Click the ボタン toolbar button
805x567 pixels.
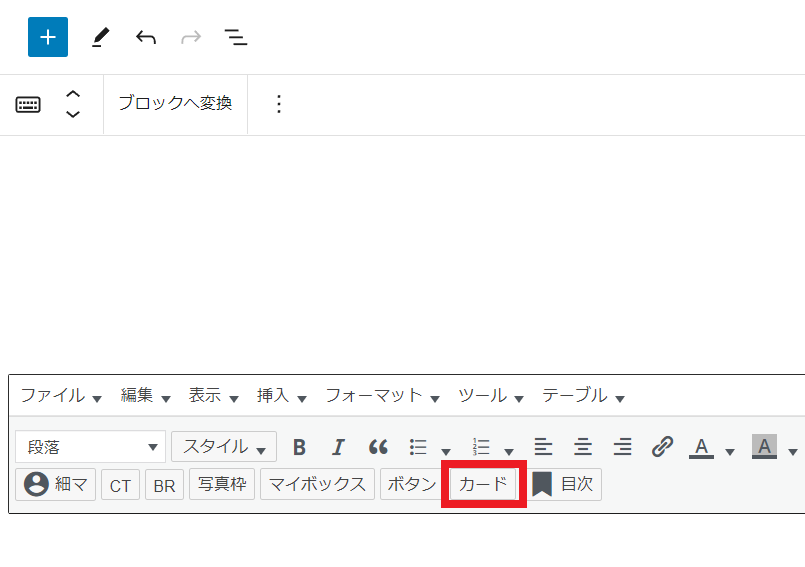[x=411, y=484]
